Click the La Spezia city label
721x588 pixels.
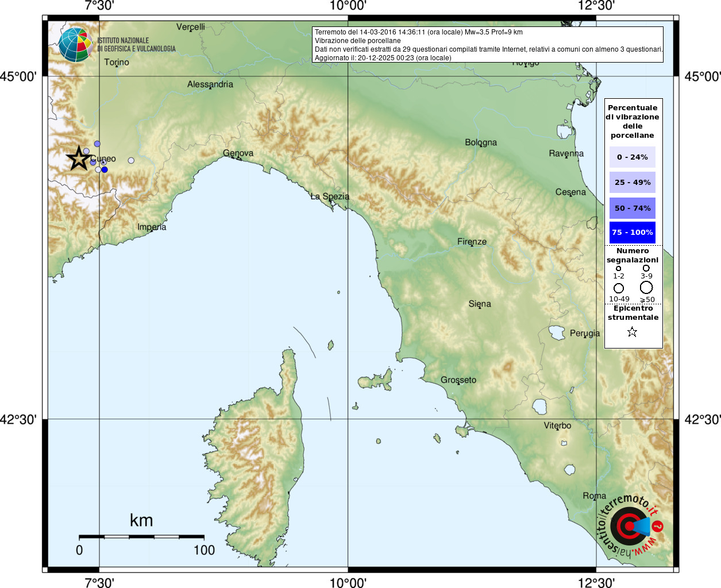click(330, 196)
